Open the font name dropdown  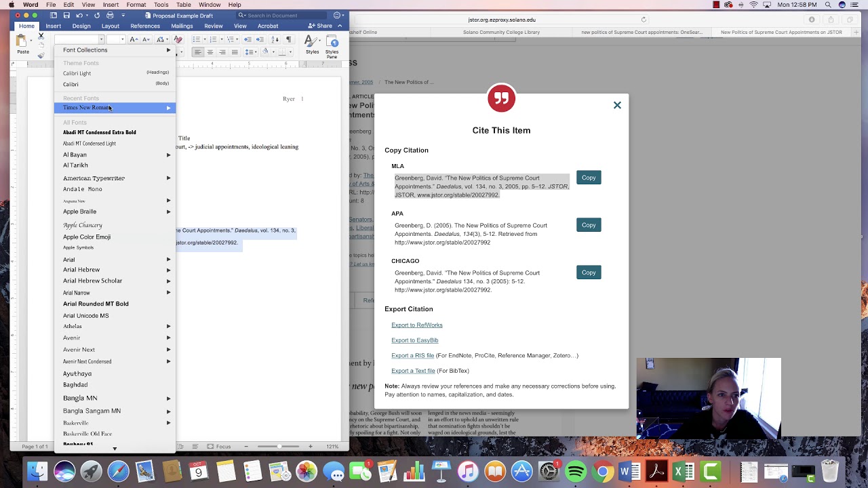point(101,39)
